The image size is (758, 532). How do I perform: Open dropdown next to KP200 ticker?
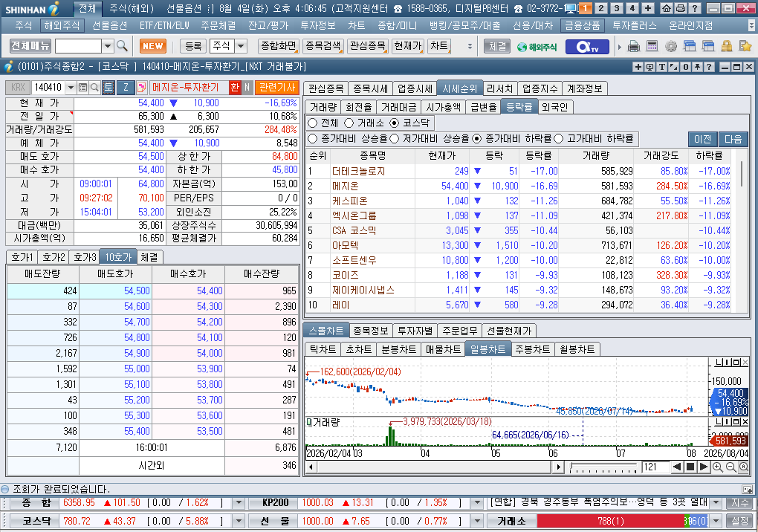click(477, 503)
